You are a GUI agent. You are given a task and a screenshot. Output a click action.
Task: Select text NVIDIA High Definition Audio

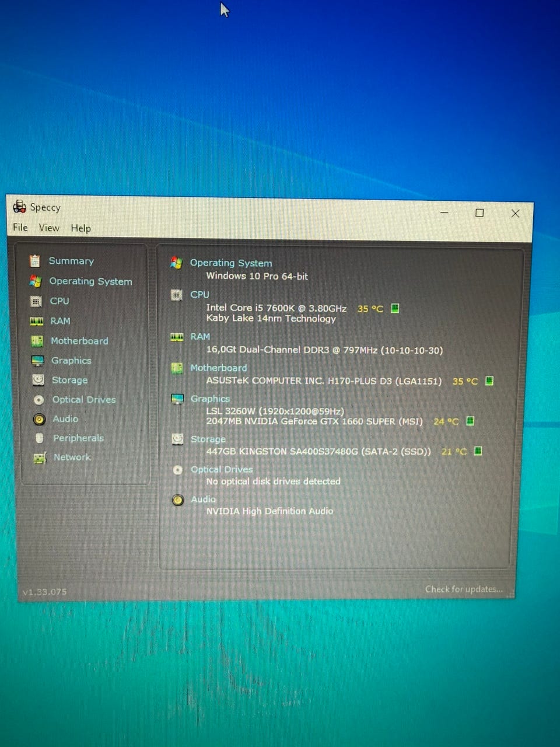pyautogui.click(x=269, y=511)
